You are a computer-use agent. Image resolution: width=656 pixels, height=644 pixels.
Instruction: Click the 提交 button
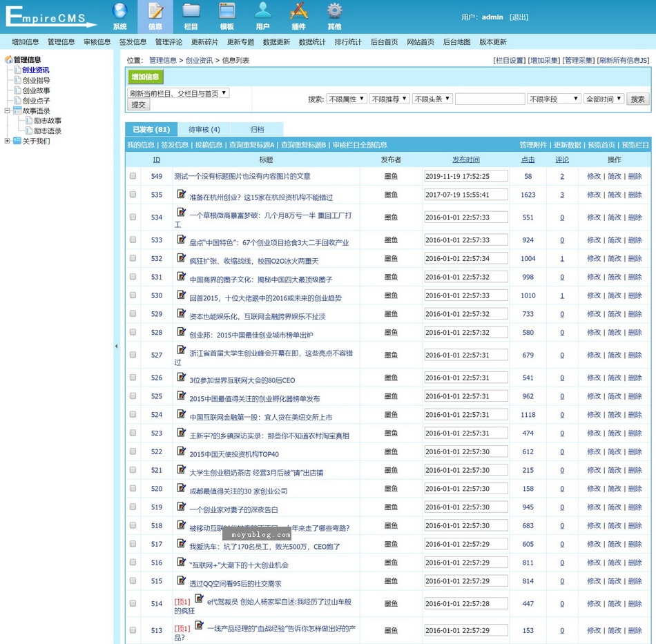tap(139, 104)
